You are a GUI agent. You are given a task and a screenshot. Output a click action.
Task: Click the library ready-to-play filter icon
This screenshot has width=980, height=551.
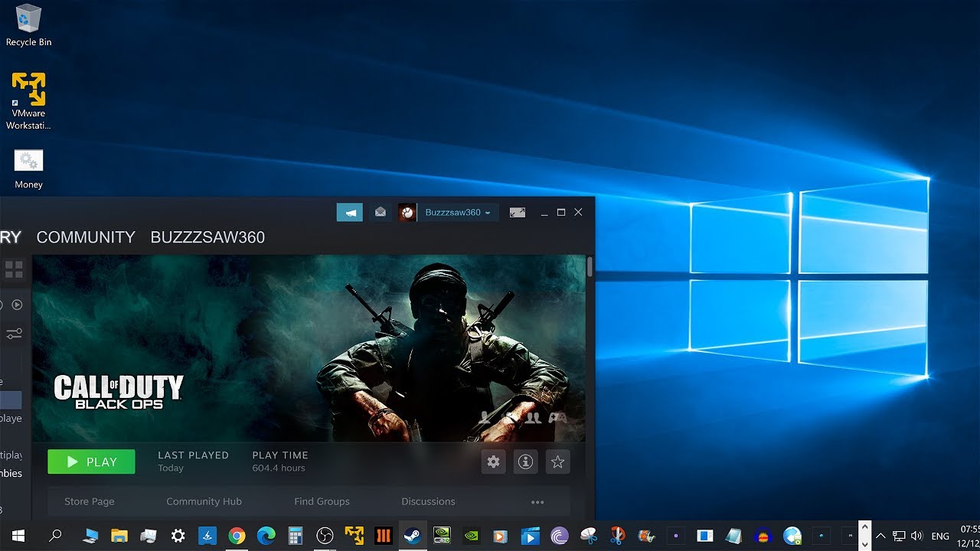coord(17,305)
